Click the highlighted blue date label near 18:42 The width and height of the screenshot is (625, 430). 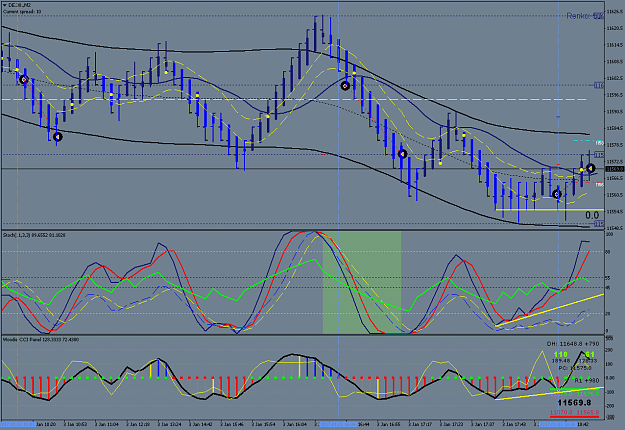tap(558, 424)
